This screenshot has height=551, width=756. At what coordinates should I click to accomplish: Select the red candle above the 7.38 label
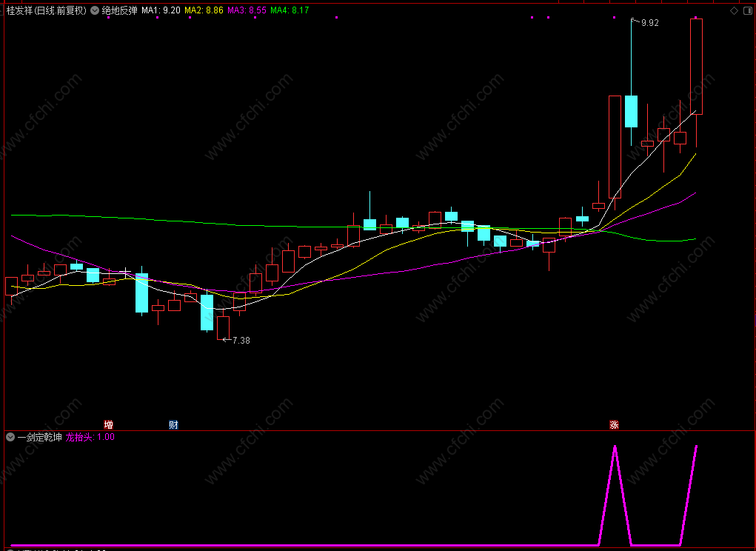point(223,328)
